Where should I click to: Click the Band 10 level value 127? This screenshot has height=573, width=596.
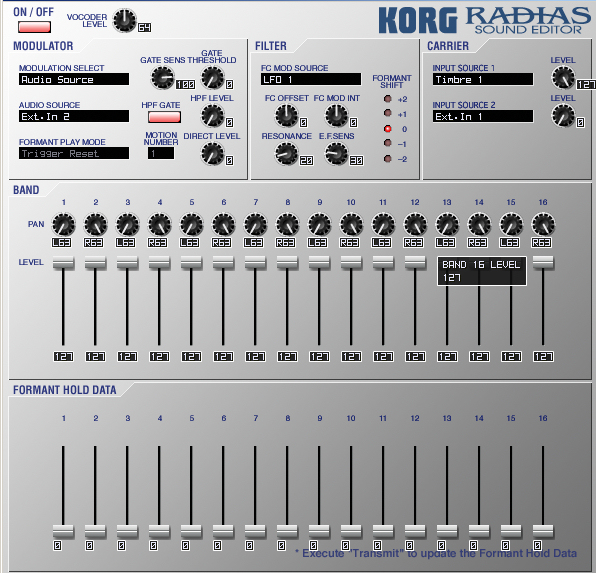pos(351,357)
